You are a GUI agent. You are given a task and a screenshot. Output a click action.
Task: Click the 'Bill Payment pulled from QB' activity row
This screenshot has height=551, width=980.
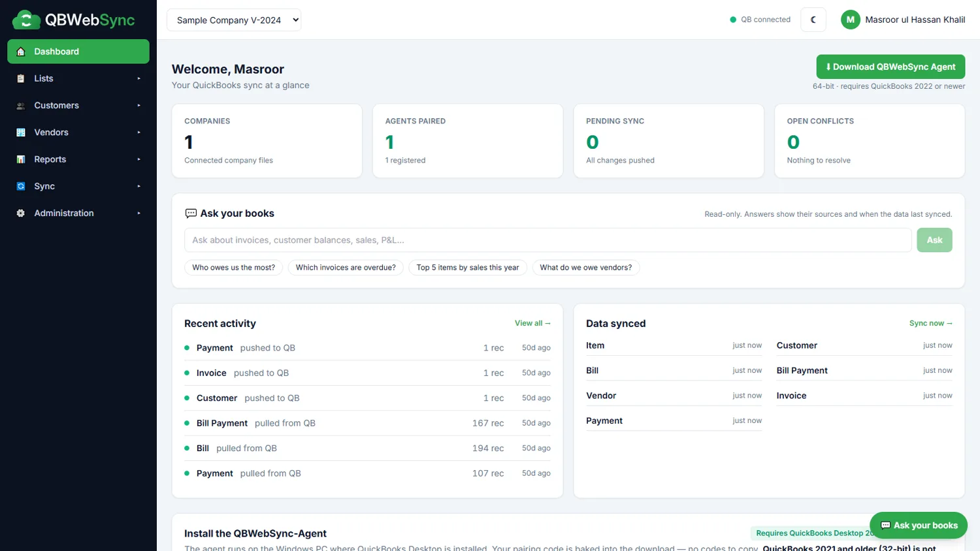point(367,423)
